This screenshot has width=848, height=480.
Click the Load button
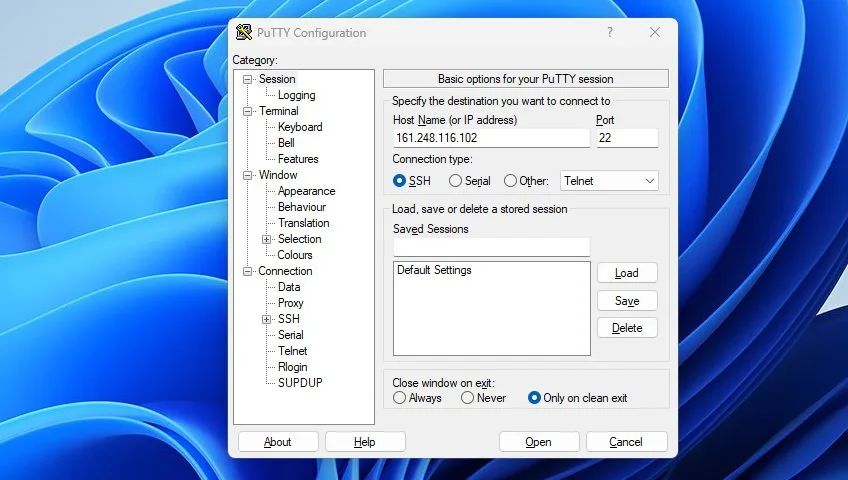click(627, 273)
